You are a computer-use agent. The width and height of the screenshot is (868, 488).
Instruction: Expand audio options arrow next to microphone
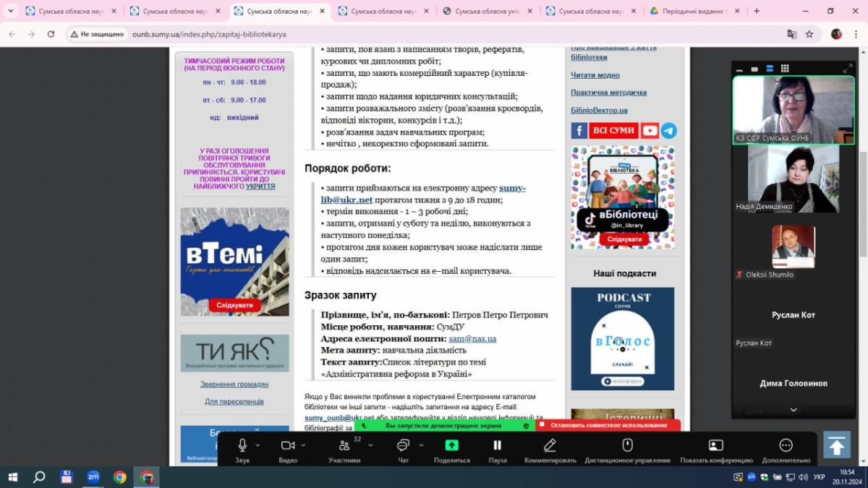(x=258, y=445)
